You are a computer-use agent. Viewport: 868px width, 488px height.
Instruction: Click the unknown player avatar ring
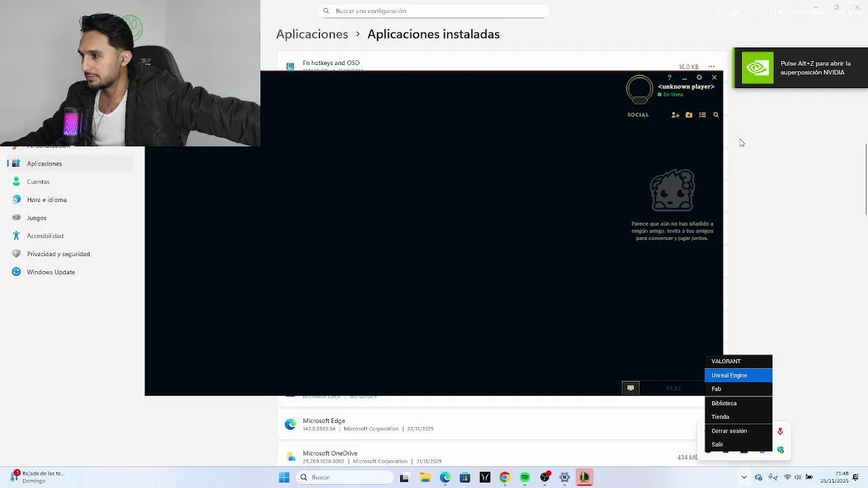639,89
